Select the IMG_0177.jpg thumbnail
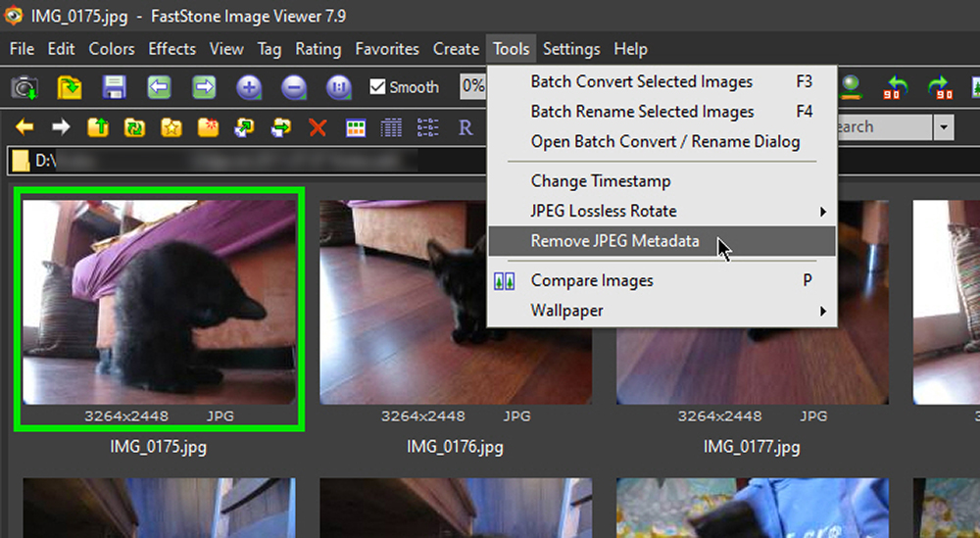Screen dimensions: 980x538 753,303
